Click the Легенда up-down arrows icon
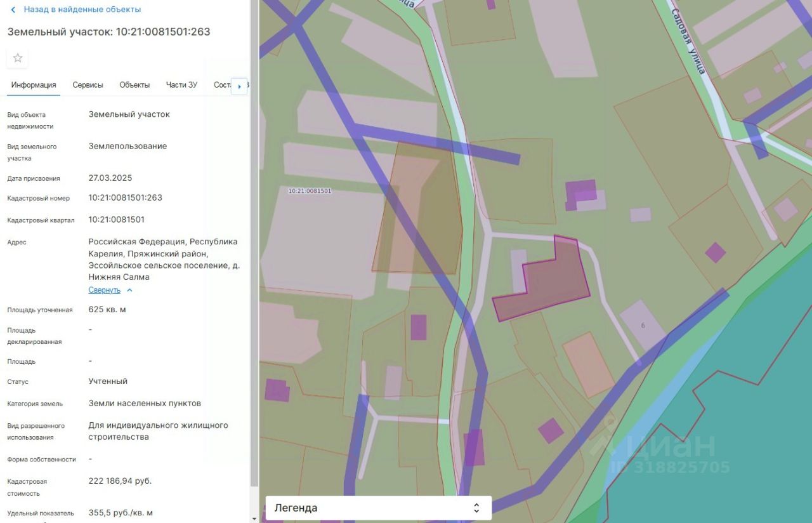This screenshot has width=812, height=523. tap(476, 508)
